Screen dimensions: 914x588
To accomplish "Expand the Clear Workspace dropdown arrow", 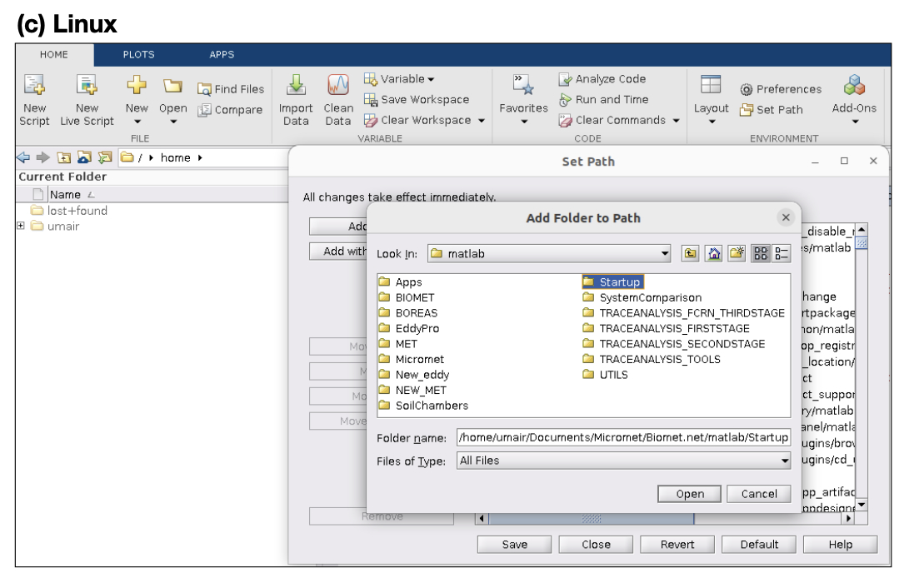I will (482, 121).
